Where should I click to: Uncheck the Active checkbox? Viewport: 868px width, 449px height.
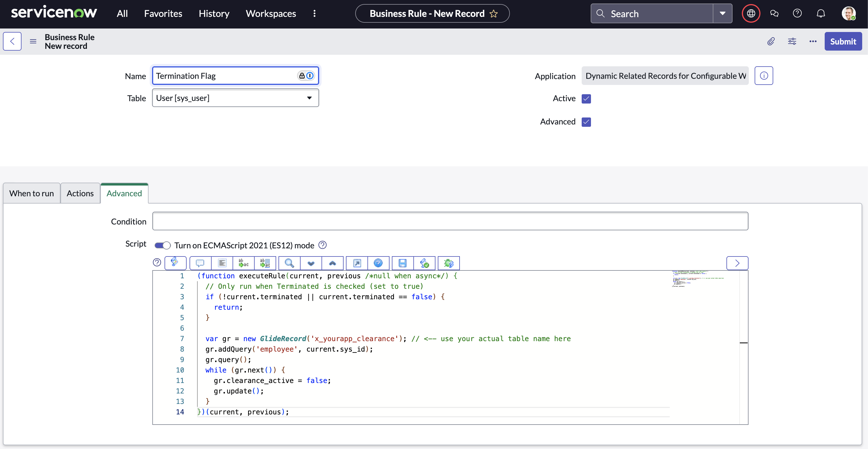click(x=586, y=98)
